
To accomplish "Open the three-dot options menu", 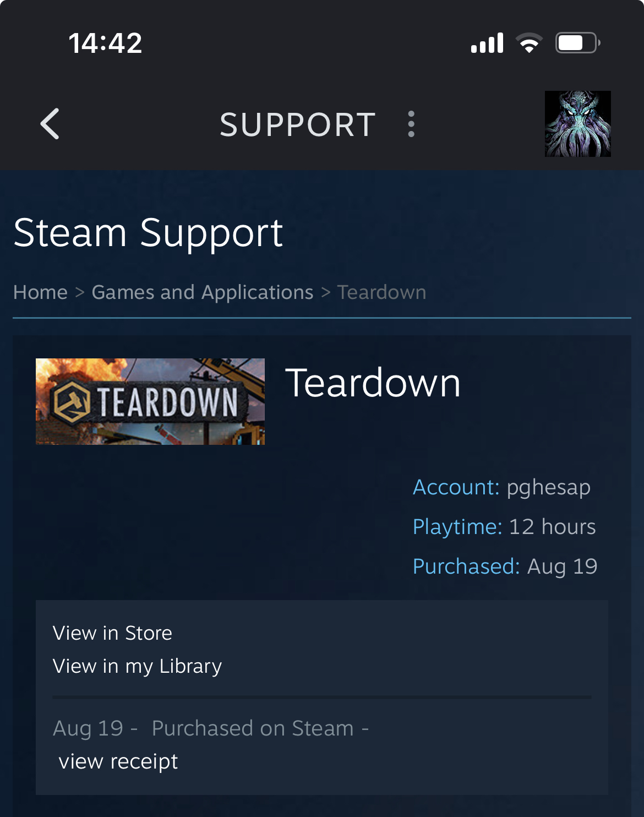I will click(x=411, y=124).
